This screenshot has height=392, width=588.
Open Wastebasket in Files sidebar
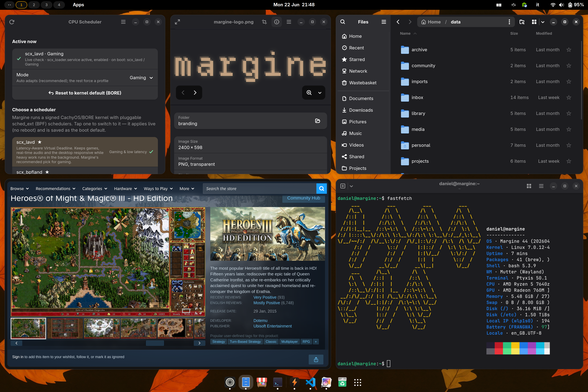click(x=363, y=83)
